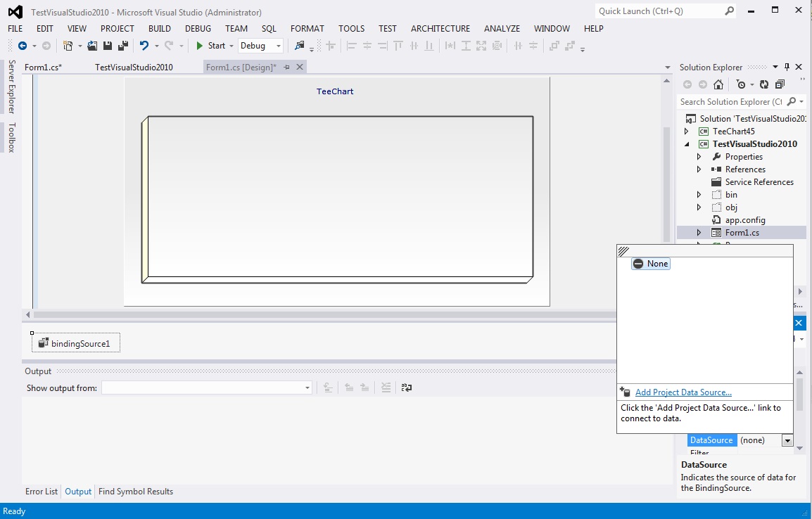This screenshot has height=519, width=812.
Task: Open the ARCHITECTURE menu
Action: 440,28
